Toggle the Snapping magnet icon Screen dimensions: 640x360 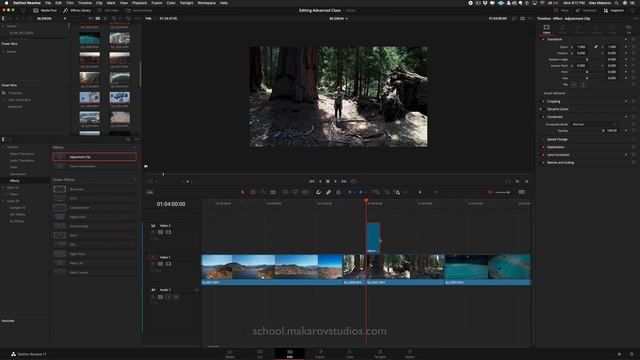point(318,192)
